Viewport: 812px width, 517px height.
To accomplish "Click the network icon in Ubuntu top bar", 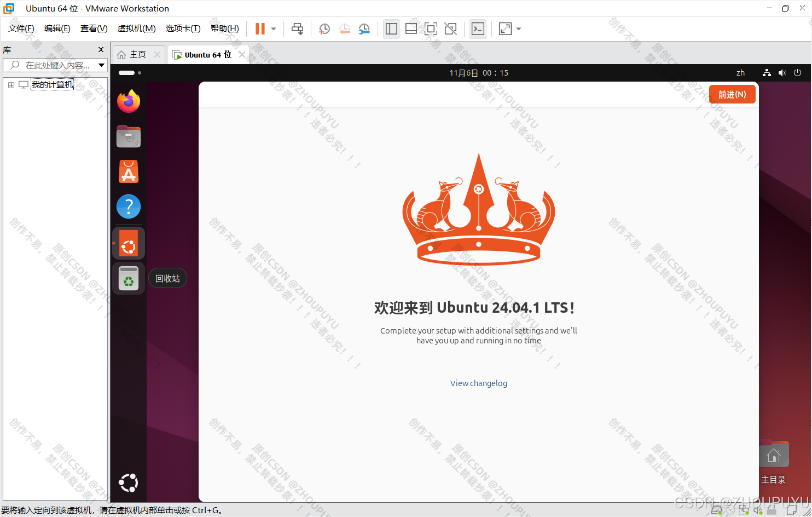I will [767, 73].
